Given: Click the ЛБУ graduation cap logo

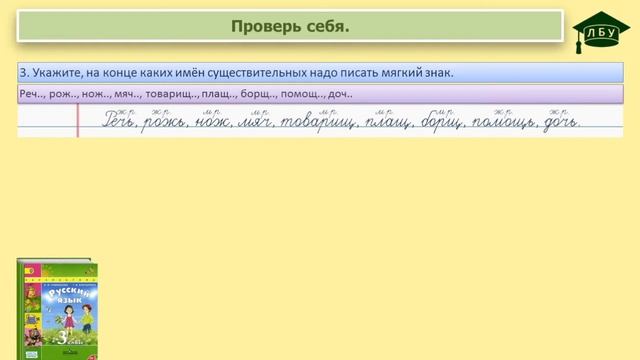Looking at the screenshot, I should [x=601, y=32].
